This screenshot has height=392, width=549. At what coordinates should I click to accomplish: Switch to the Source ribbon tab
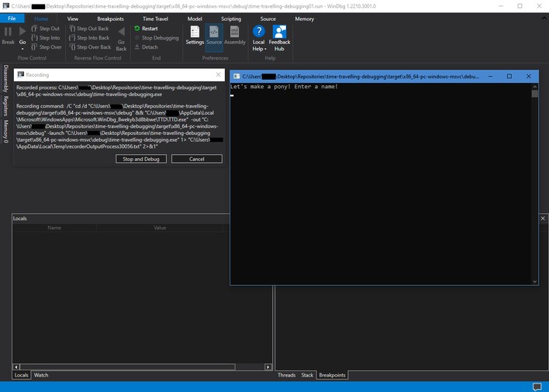[268, 19]
